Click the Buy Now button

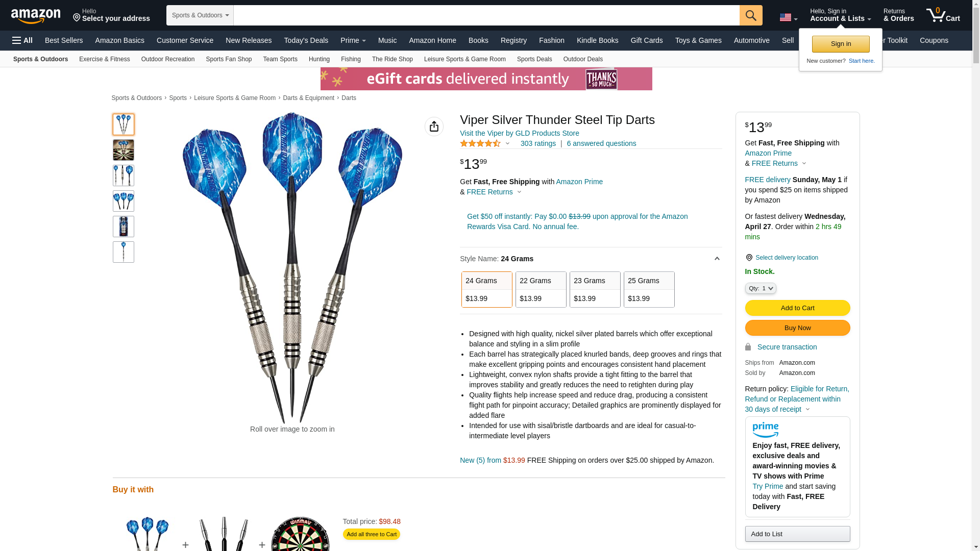[797, 328]
